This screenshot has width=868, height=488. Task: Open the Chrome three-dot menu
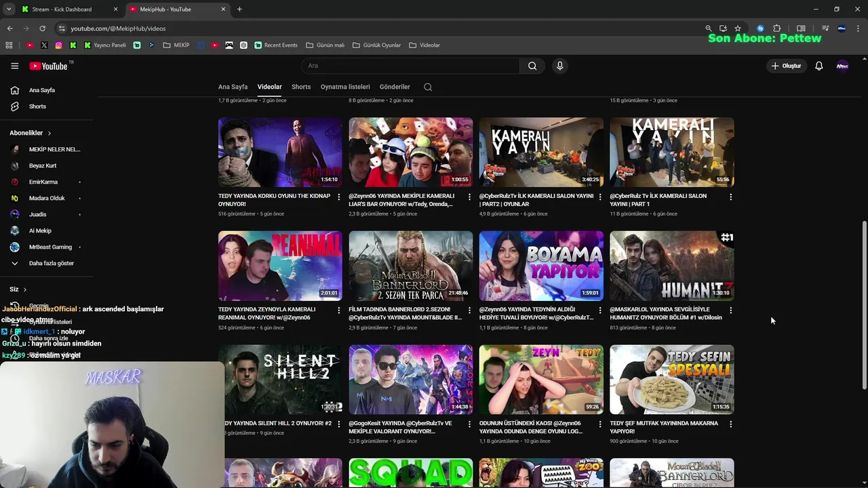click(x=859, y=28)
